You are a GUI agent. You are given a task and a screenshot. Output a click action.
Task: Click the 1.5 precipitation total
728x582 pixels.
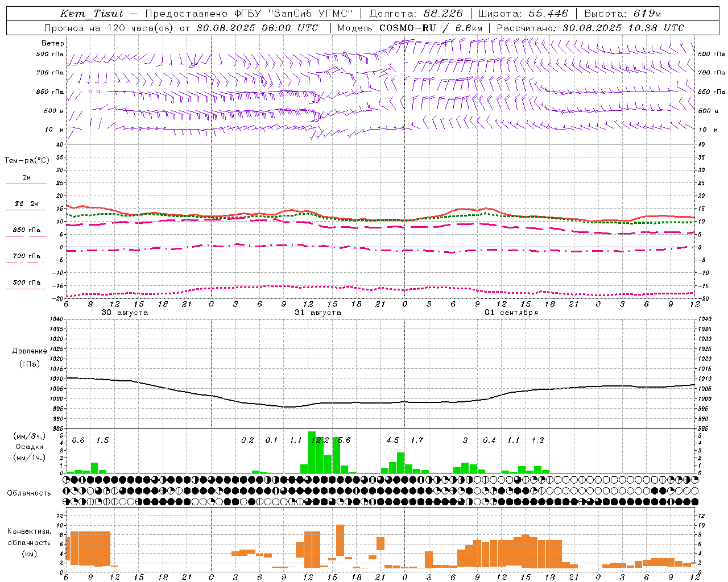(102, 440)
